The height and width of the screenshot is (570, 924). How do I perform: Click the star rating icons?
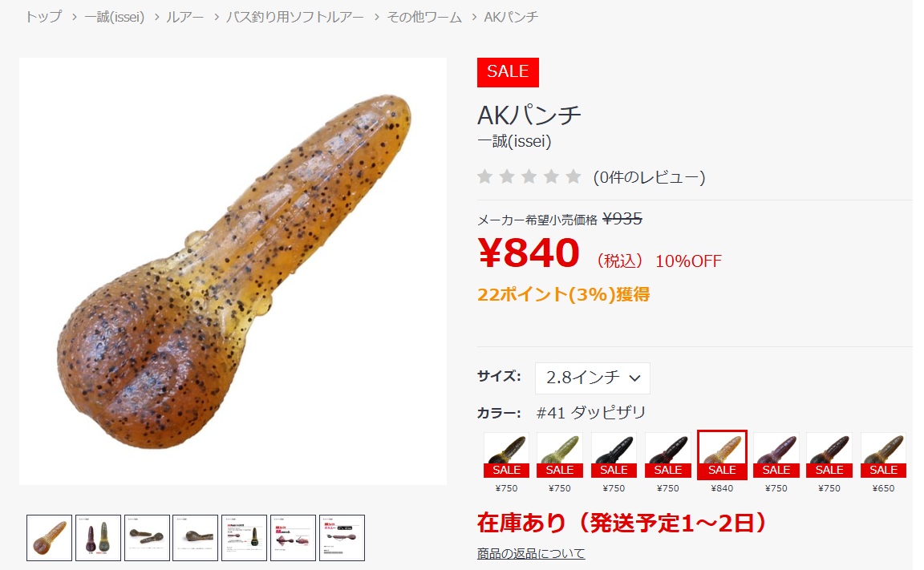[529, 176]
